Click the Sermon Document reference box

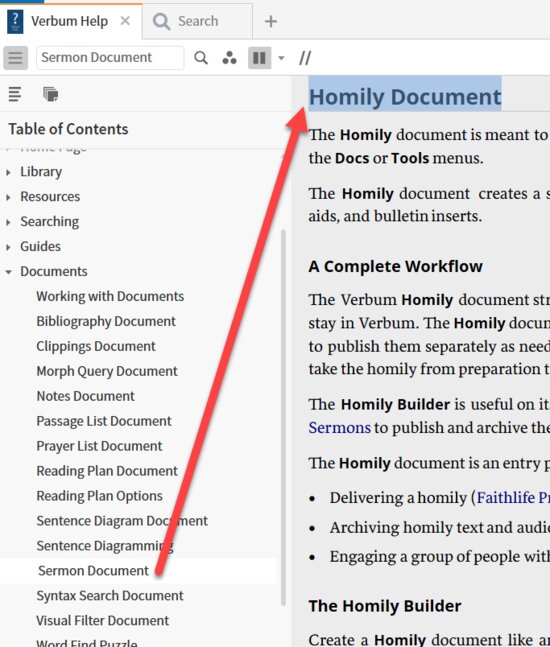[110, 57]
